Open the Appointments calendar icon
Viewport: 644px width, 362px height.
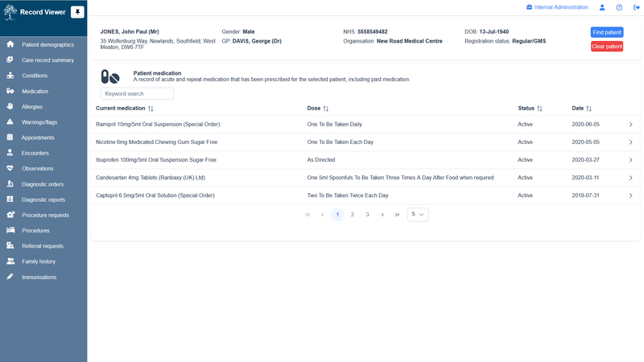[x=10, y=138]
